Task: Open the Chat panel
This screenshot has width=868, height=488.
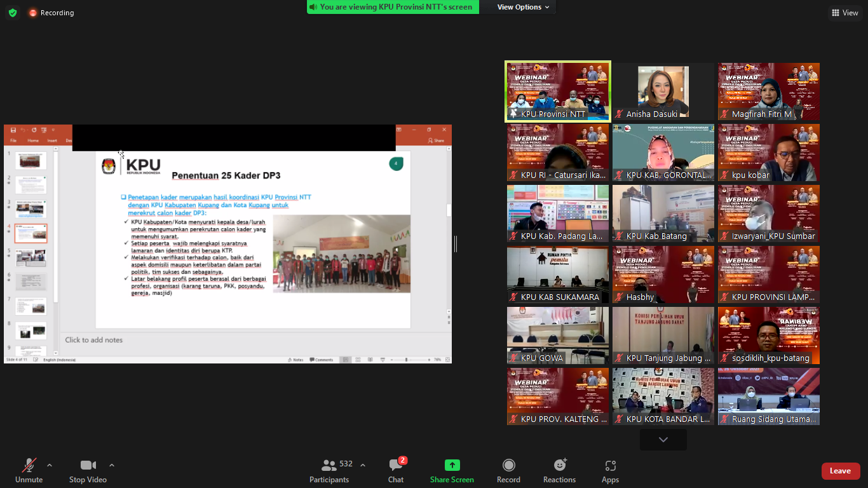Action: pos(396,470)
